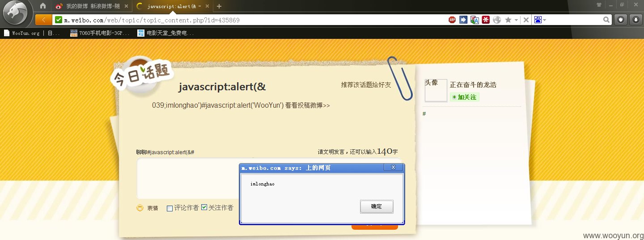644x240 pixels.
Task: Open a new tab with the plus button
Action: [x=219, y=6]
